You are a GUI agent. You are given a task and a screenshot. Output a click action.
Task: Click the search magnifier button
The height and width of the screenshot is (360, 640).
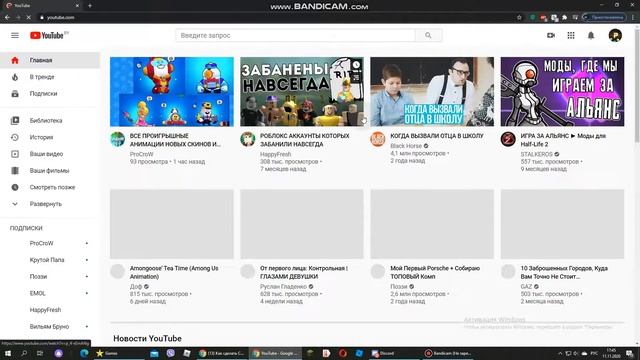428,36
